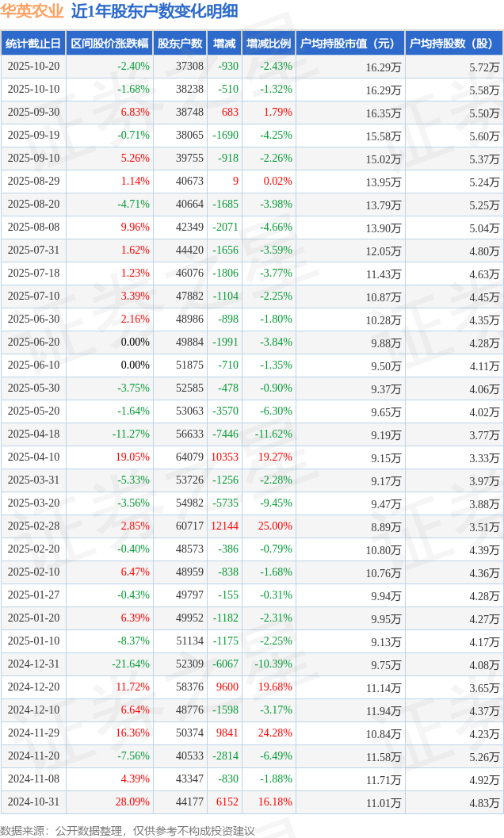The width and height of the screenshot is (504, 838).
Task: Click the 数据来源 footer disclaimer text
Action: tap(128, 830)
